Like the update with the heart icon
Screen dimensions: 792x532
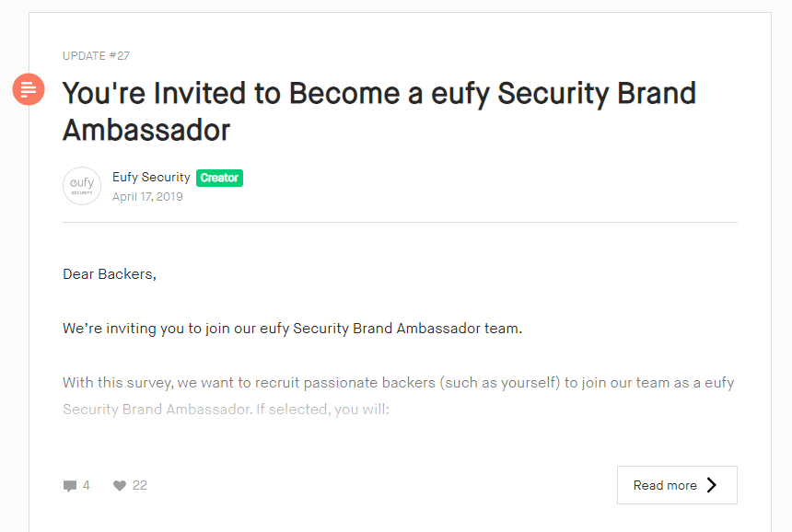(120, 486)
